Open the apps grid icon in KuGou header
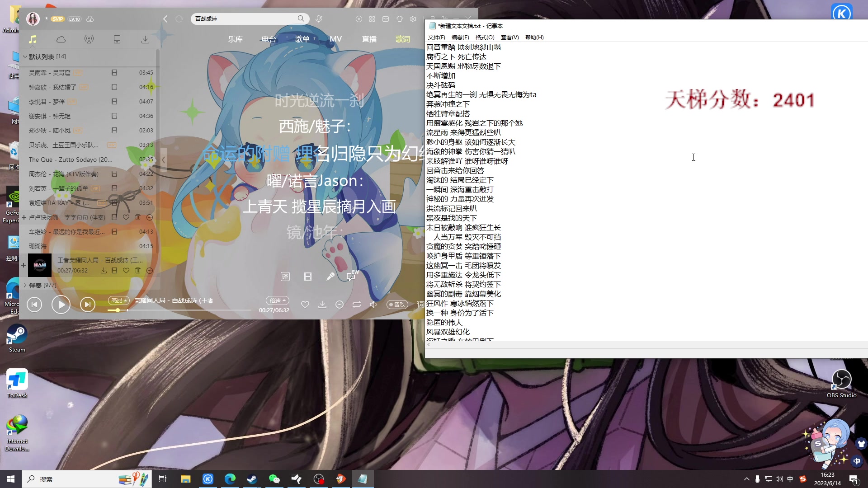 click(372, 19)
